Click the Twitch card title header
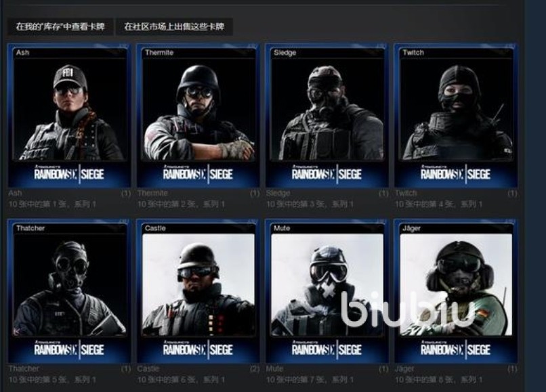The height and width of the screenshot is (392, 546). pos(413,53)
